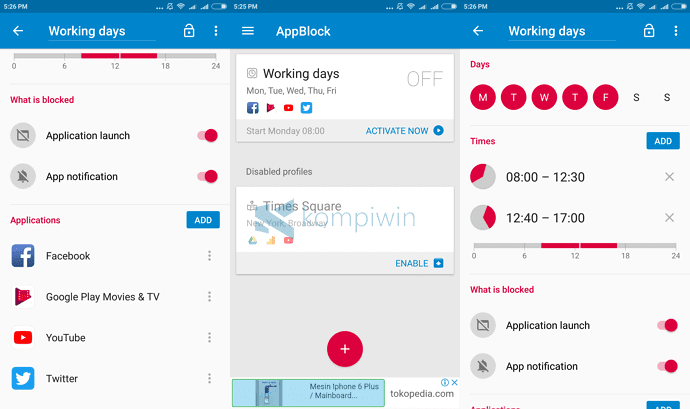Close the tokopedia ad banner
This screenshot has width=690, height=409.
[x=454, y=382]
